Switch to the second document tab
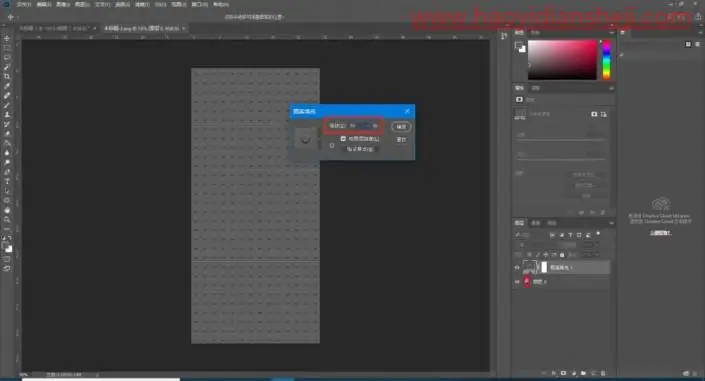Screen dimensions: 705x381 point(142,28)
